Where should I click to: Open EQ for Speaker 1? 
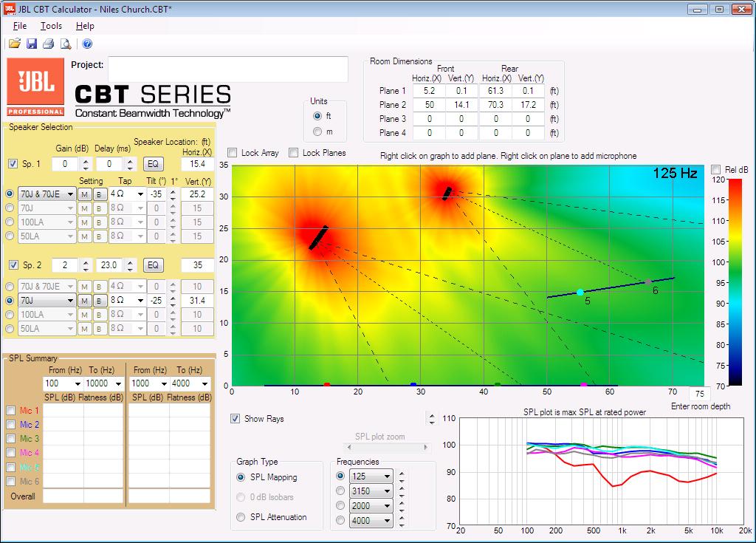[153, 164]
